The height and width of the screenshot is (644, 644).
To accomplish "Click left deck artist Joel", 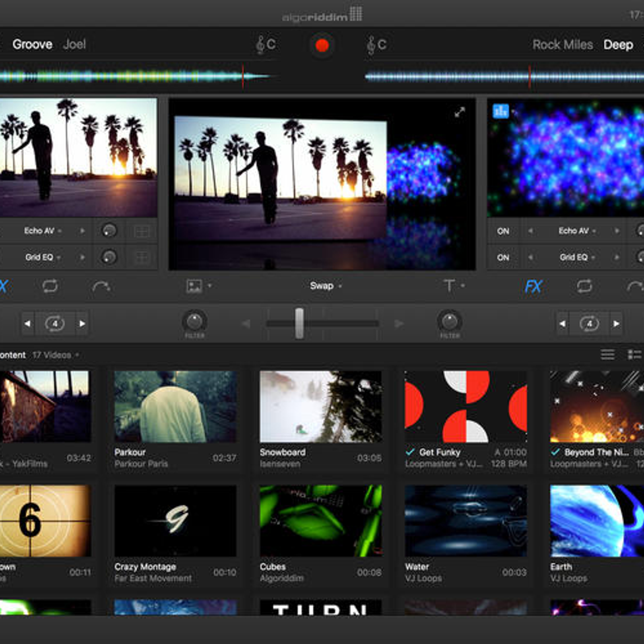I will pos(74,44).
